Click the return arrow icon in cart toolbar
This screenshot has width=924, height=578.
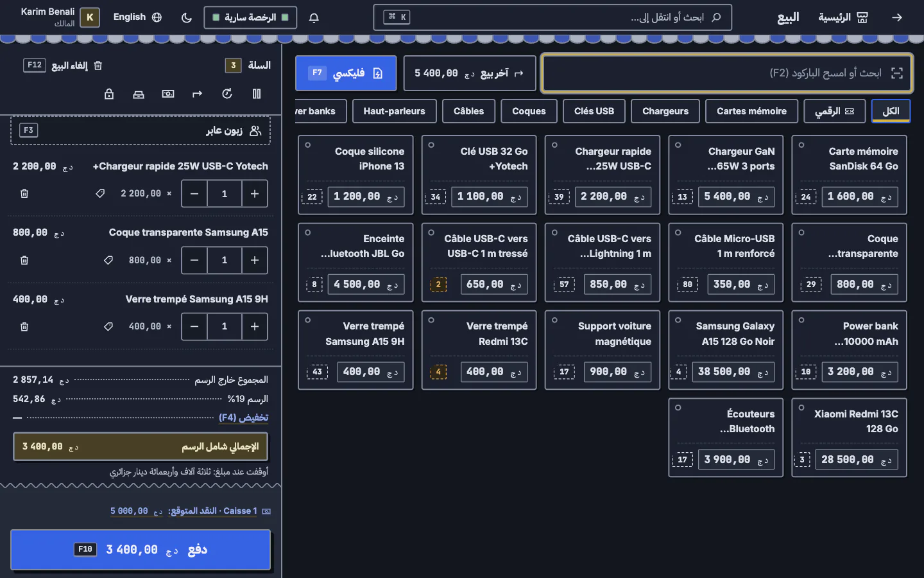coord(198,94)
